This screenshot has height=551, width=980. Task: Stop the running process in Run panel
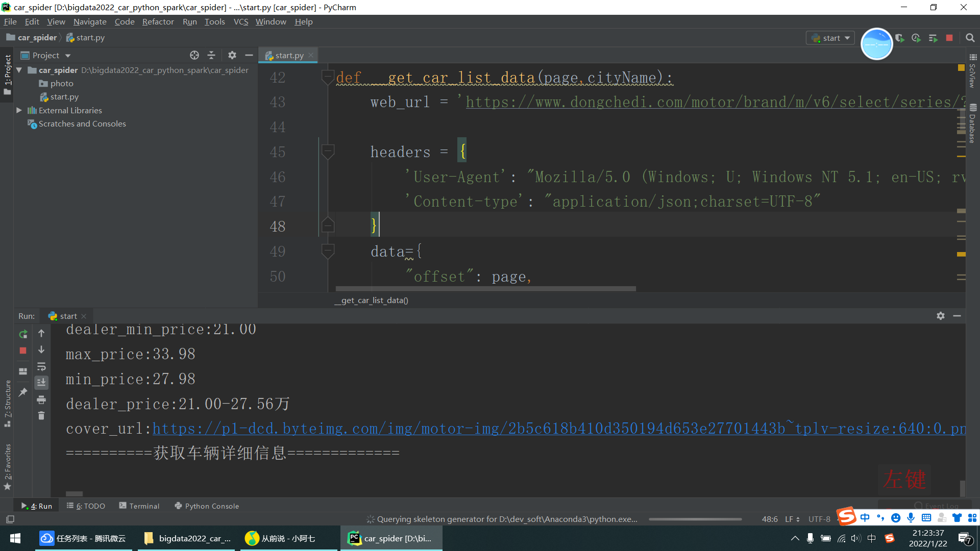pyautogui.click(x=23, y=350)
